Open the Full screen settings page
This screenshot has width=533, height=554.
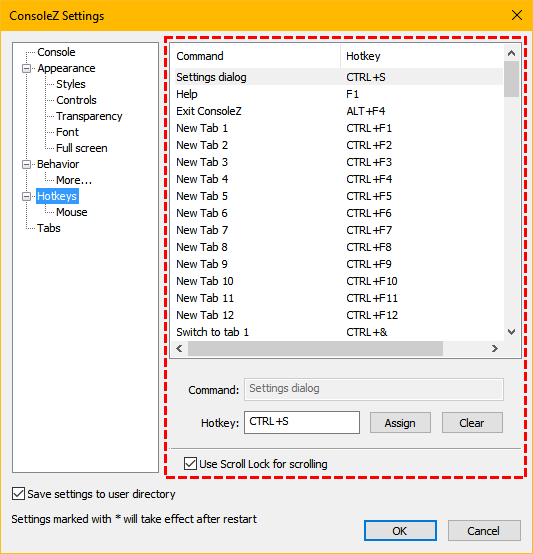[82, 148]
